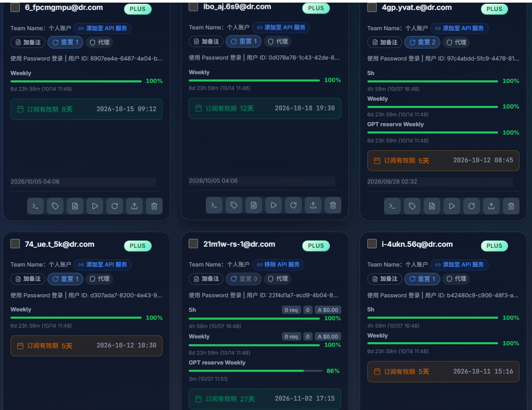Viewport: 532px width, 410px height.
Task: Click 添加至 API 服务 on 6_fpcmgmpu@dr.com card
Action: coord(103,28)
